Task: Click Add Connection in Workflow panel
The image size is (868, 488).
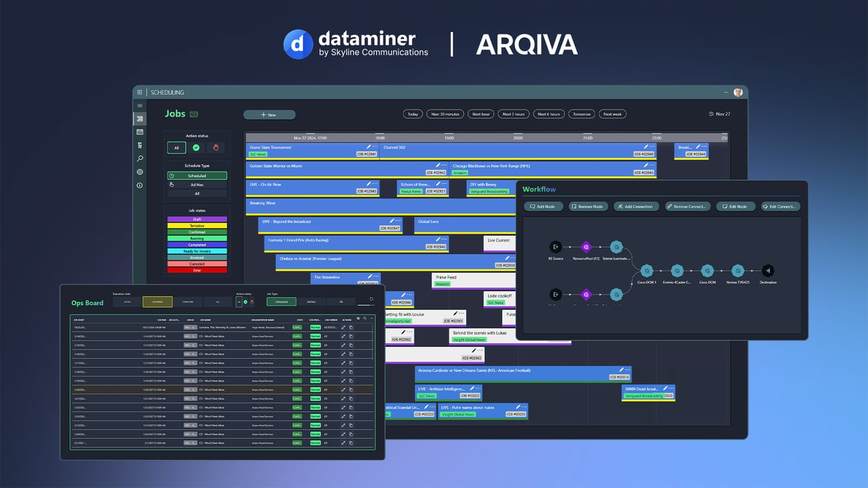Action: pos(636,206)
